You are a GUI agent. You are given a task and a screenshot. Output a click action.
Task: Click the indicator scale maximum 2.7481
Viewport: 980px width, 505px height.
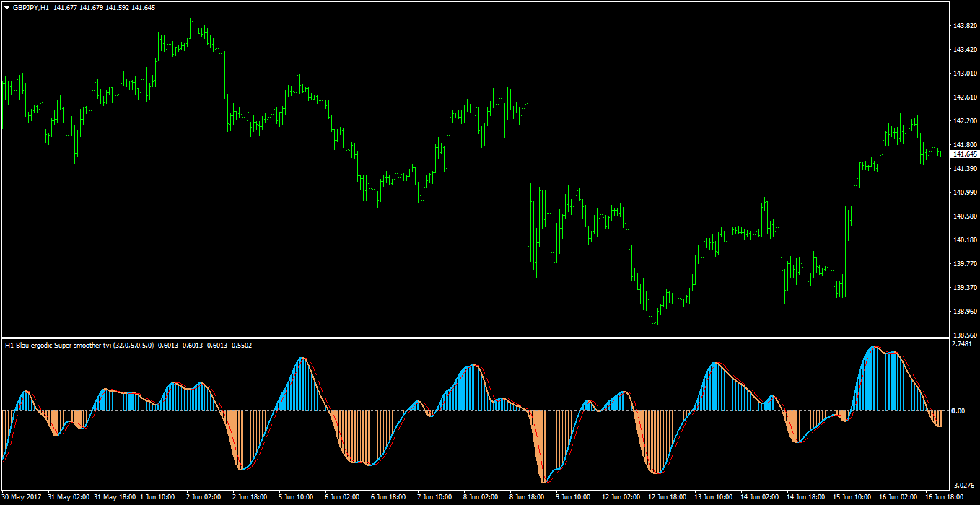[x=963, y=344]
